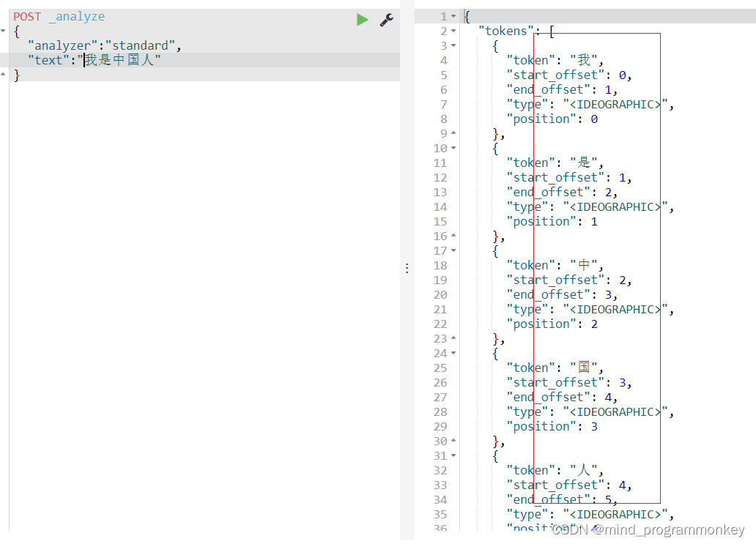Click line number 18 in the response gutter
The height and width of the screenshot is (544, 756).
click(x=440, y=266)
